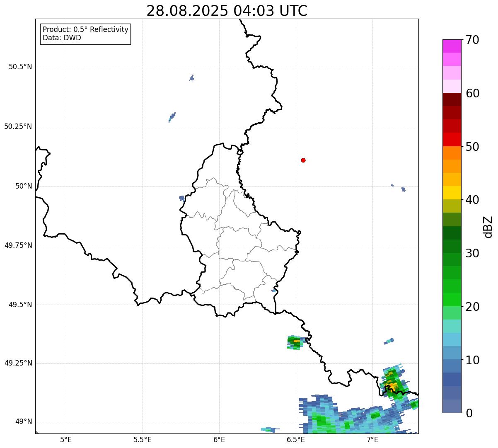This screenshot has height=448, width=498.
Task: Click the colorbar tick label 0
Action: (469, 413)
